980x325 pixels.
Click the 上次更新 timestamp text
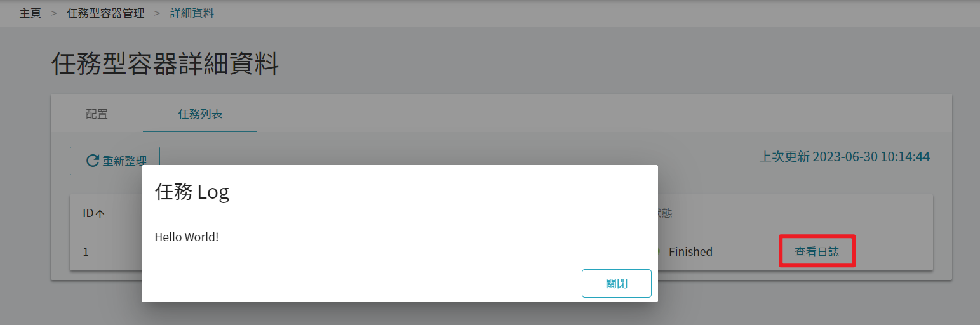tap(845, 156)
